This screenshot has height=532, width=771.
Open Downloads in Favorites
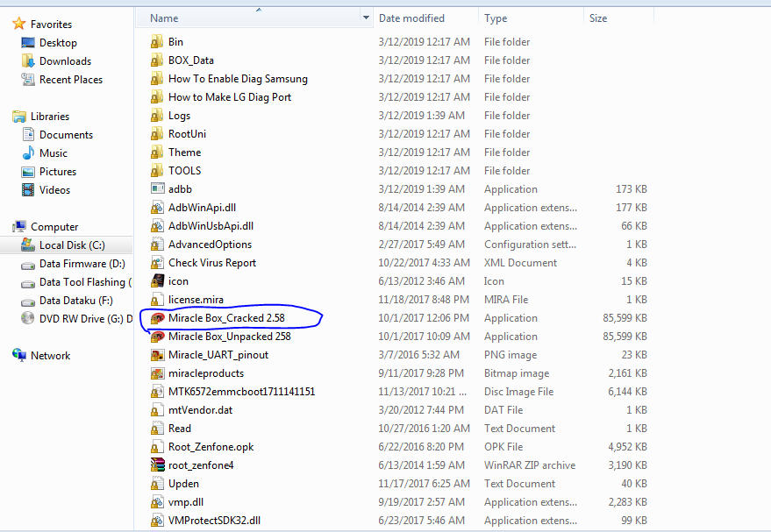(x=66, y=60)
